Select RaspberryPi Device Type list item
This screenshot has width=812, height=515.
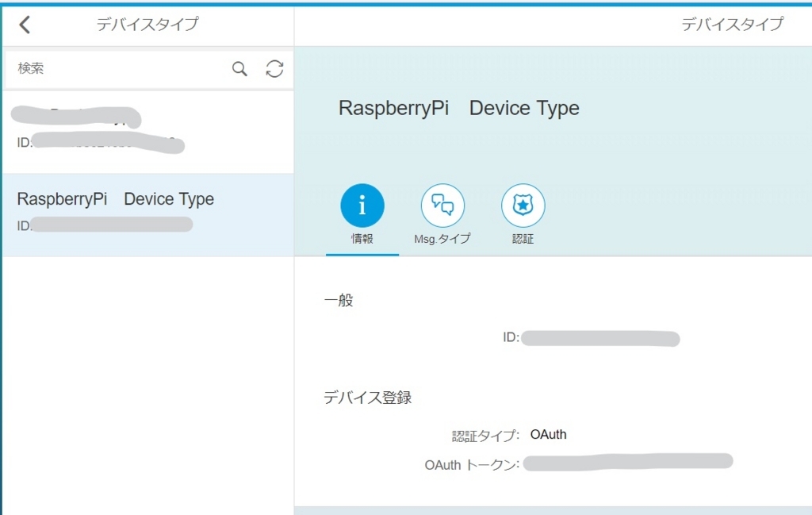(x=148, y=214)
